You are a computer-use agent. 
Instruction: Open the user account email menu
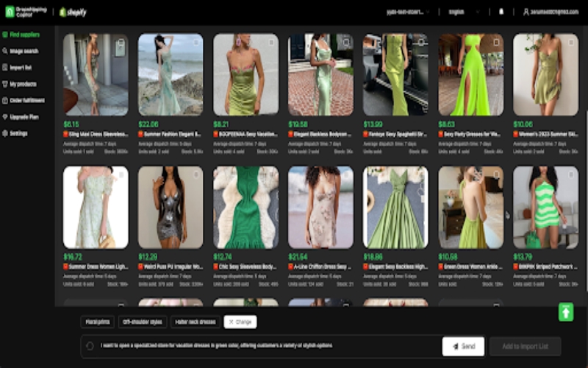pos(551,12)
